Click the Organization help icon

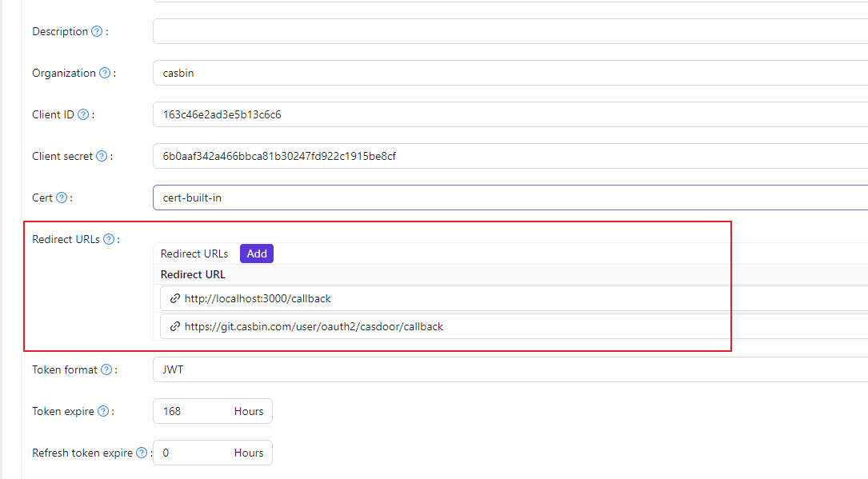point(105,73)
